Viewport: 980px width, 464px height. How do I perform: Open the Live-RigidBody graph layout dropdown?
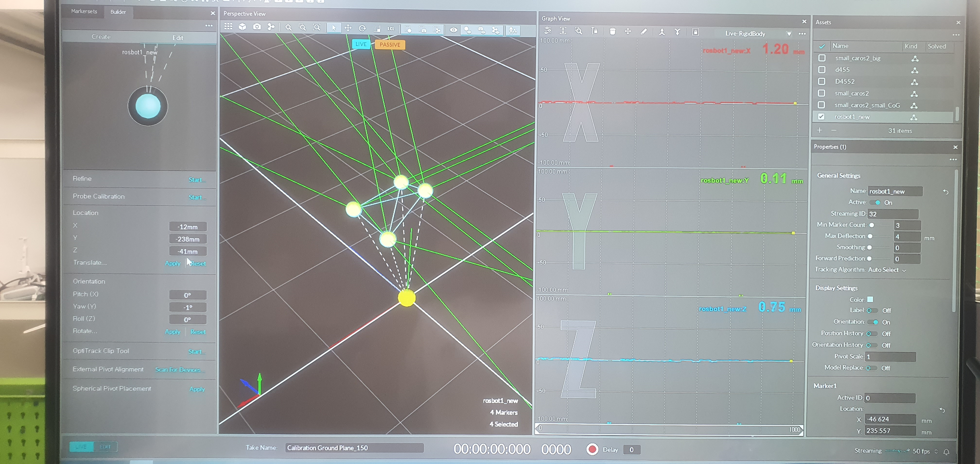point(789,34)
